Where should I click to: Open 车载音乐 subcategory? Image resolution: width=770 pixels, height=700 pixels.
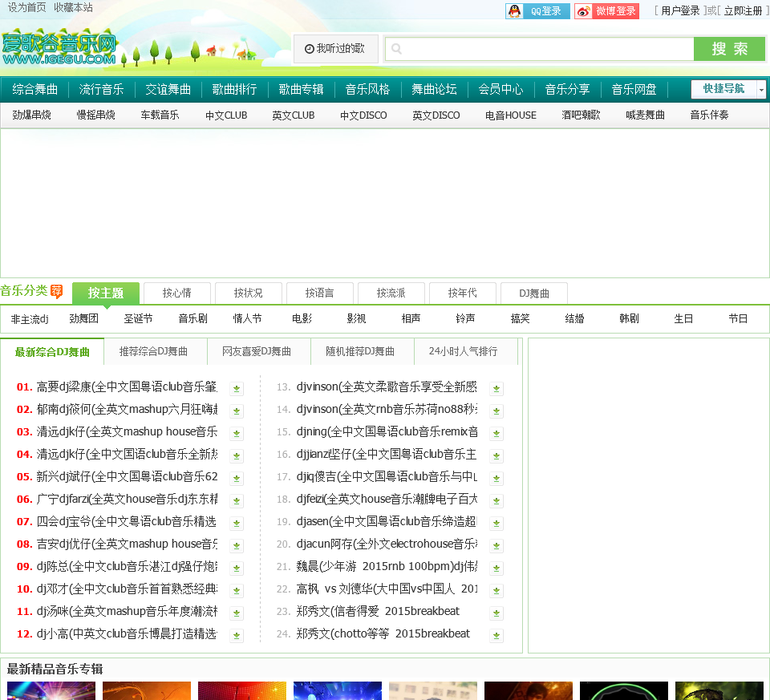pos(160,115)
